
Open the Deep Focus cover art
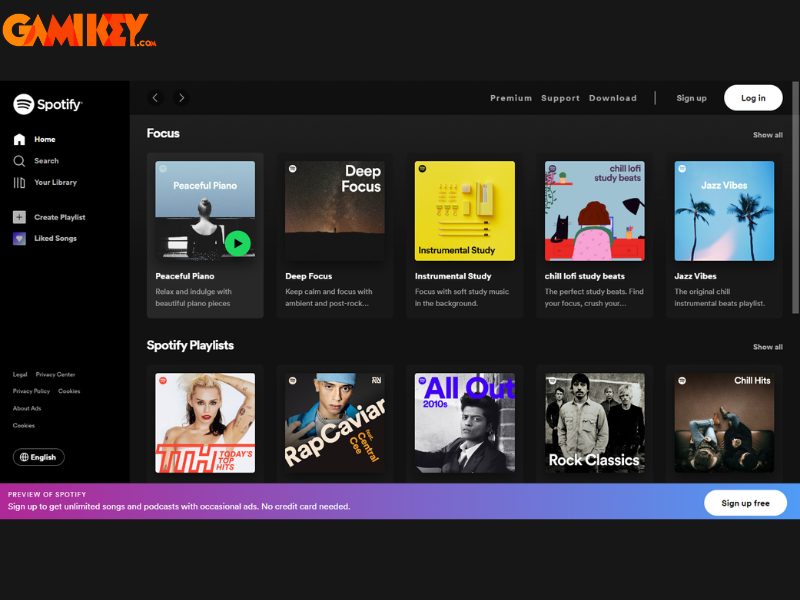tap(335, 211)
